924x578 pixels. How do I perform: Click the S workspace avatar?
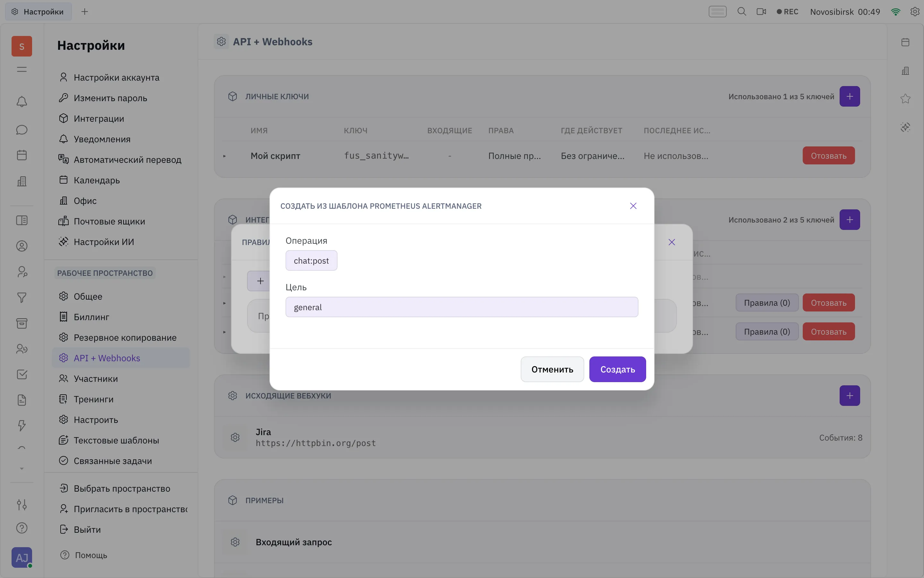tap(22, 46)
